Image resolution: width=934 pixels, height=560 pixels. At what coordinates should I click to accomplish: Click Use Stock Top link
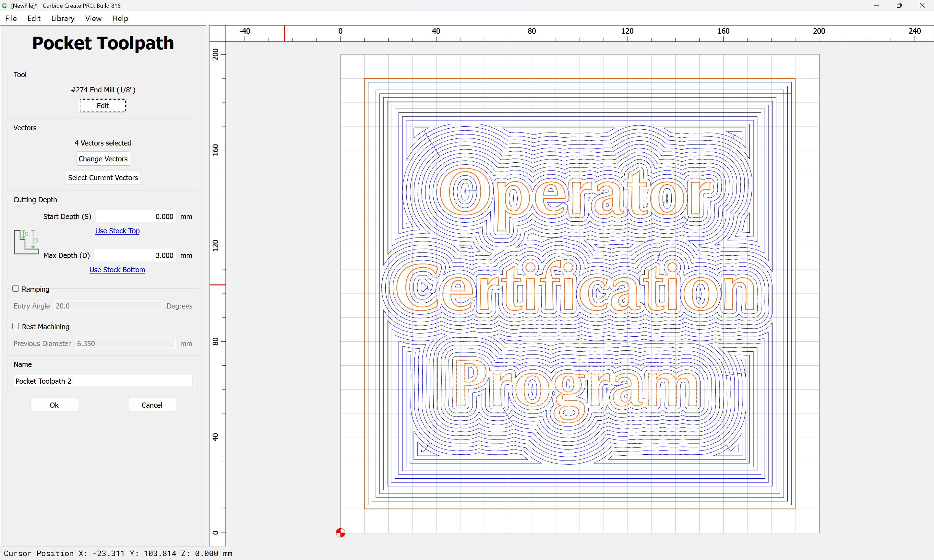point(117,231)
